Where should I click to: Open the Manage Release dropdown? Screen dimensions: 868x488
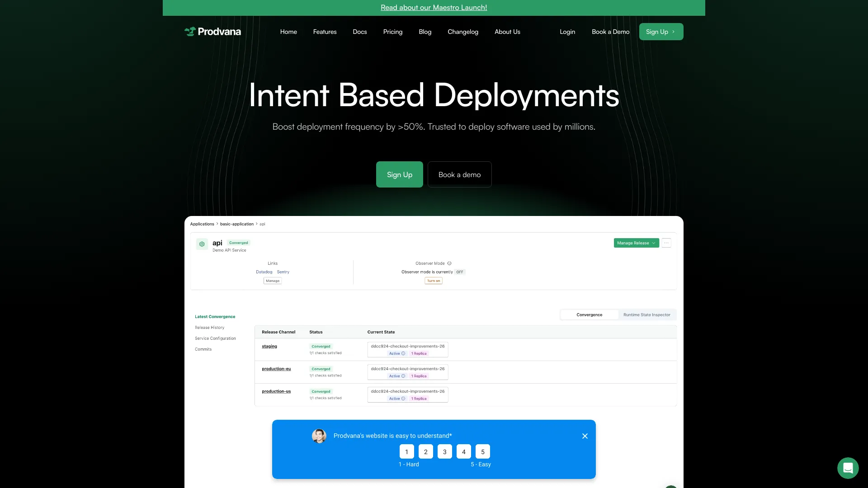[636, 243]
